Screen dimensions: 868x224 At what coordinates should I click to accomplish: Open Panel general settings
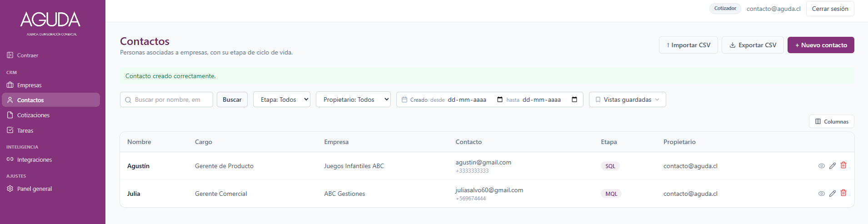pyautogui.click(x=30, y=189)
